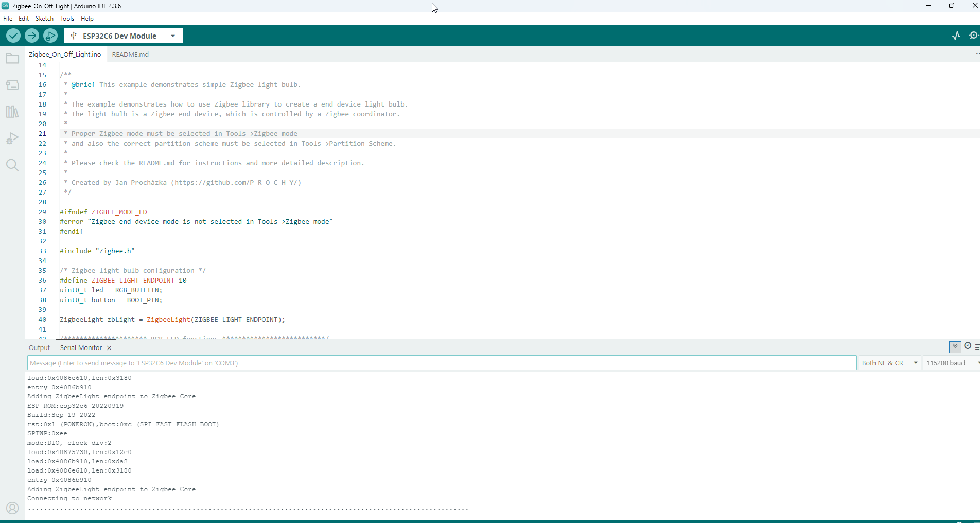Open the Both NL & CR line-ending dropdown
Viewport: 980px width, 523px height.
coord(889,363)
